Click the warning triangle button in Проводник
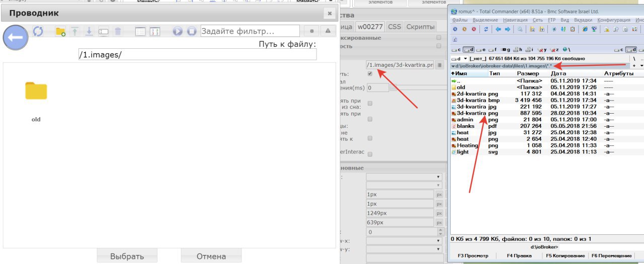This screenshot has height=264, width=644. [328, 31]
